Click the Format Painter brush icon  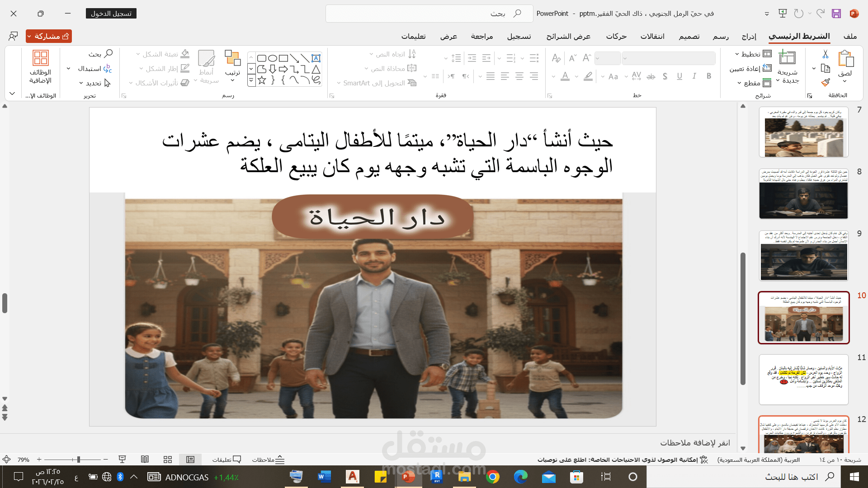(x=825, y=83)
